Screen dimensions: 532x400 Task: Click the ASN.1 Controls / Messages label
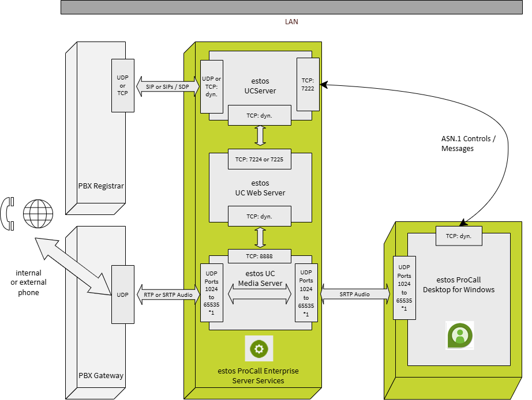pos(466,144)
